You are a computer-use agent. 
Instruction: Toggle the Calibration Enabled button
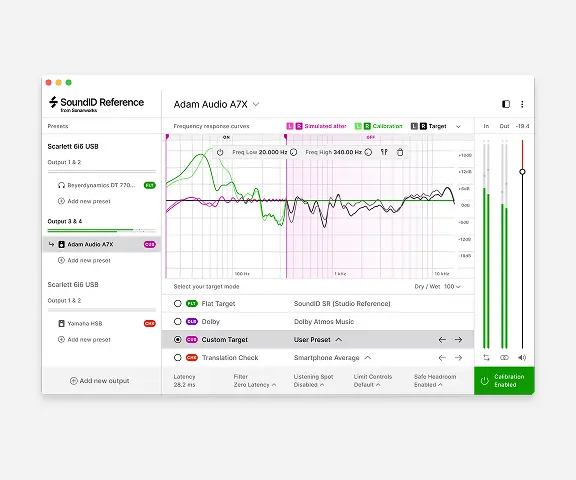[504, 381]
